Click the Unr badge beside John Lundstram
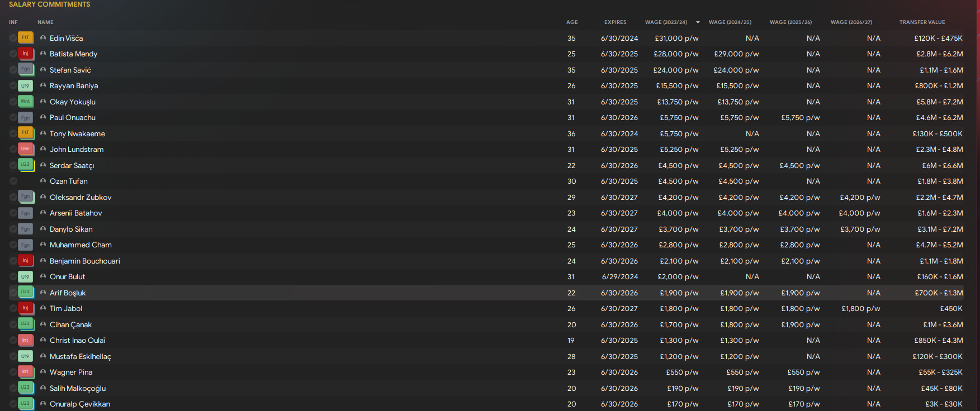The width and height of the screenshot is (980, 411). point(25,149)
